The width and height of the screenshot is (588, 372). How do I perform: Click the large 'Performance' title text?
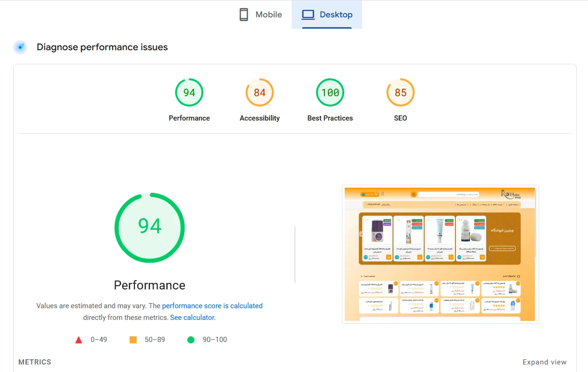click(x=150, y=285)
